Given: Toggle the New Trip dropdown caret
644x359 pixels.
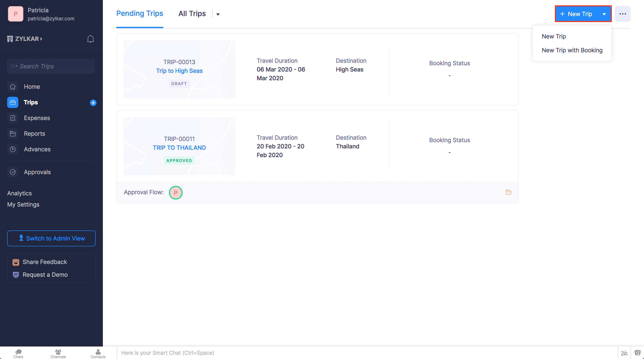Looking at the screenshot, I should tap(604, 14).
